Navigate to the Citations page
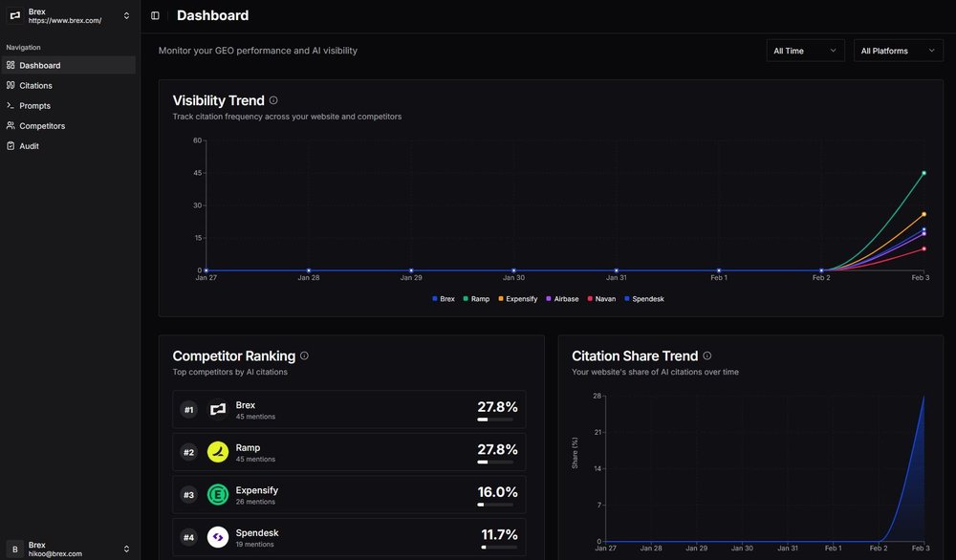The width and height of the screenshot is (956, 560). (x=34, y=85)
